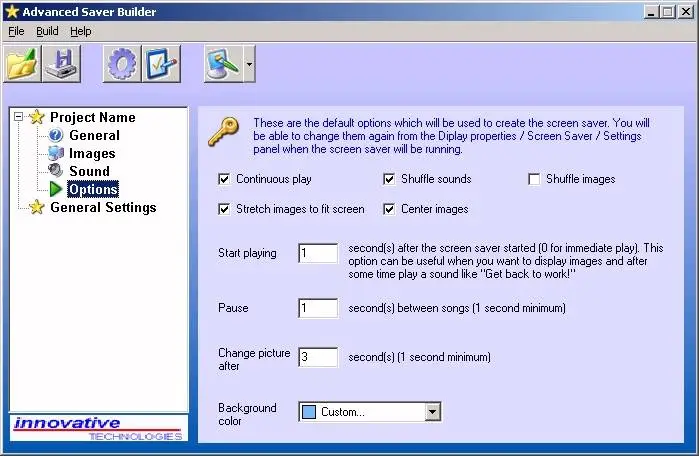The height and width of the screenshot is (456, 699).
Task: Click the question mark icon beside General
Action: (x=56, y=135)
